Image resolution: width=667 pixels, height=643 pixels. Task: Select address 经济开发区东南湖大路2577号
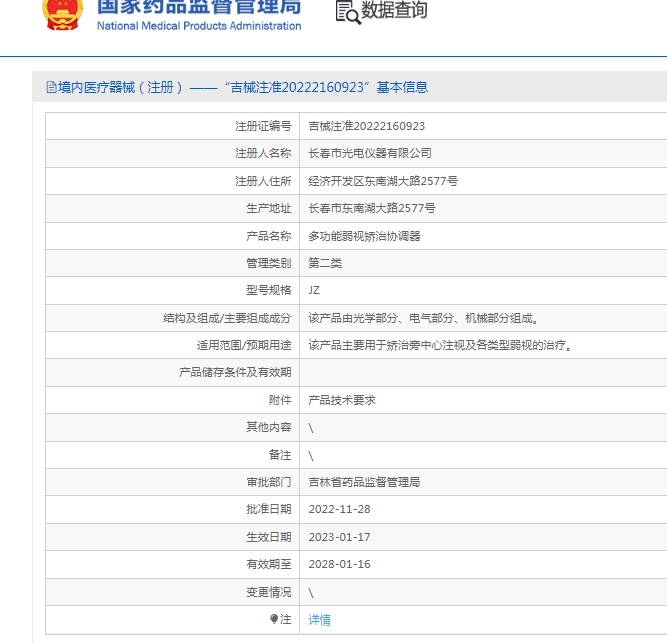pyautogui.click(x=383, y=181)
